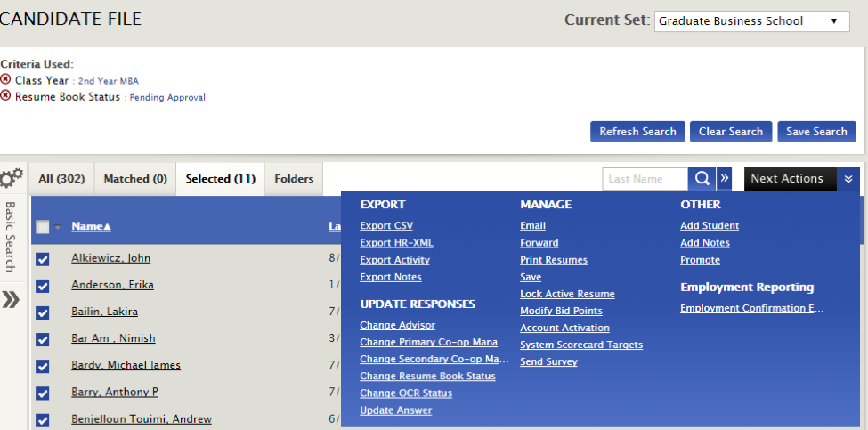Choose Export Activity from menu

(x=394, y=260)
